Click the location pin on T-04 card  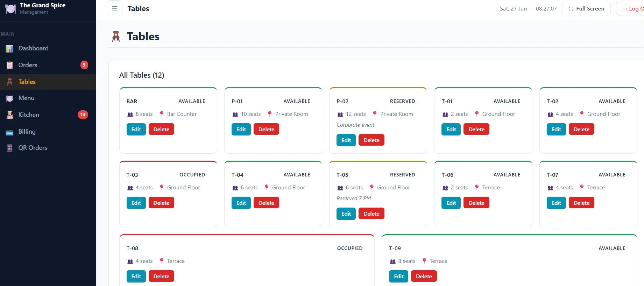tap(267, 187)
